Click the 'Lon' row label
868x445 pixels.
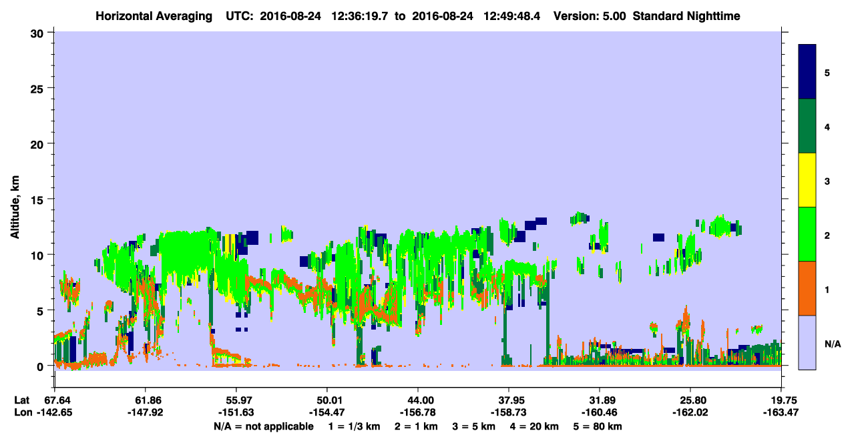(x=22, y=412)
